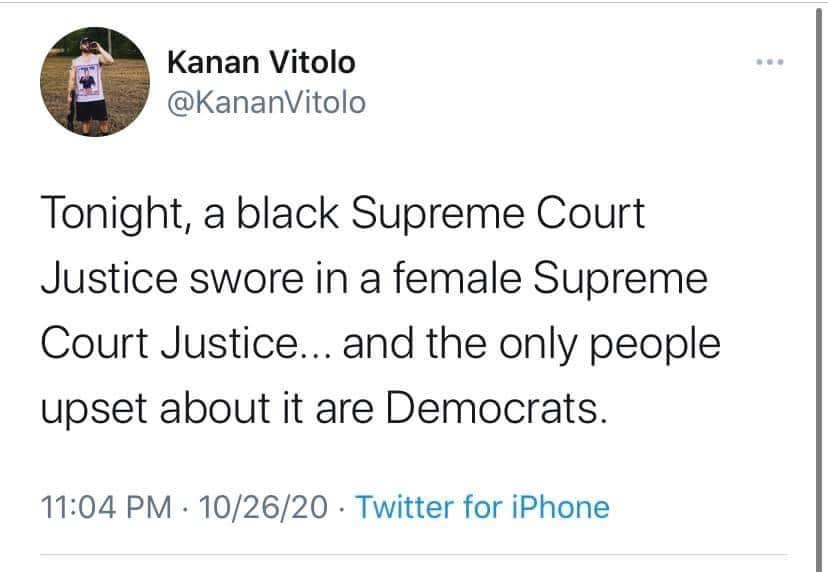This screenshot has height=572, width=828.
Task: Open the Kanan Vitolo display name link
Action: (x=260, y=62)
